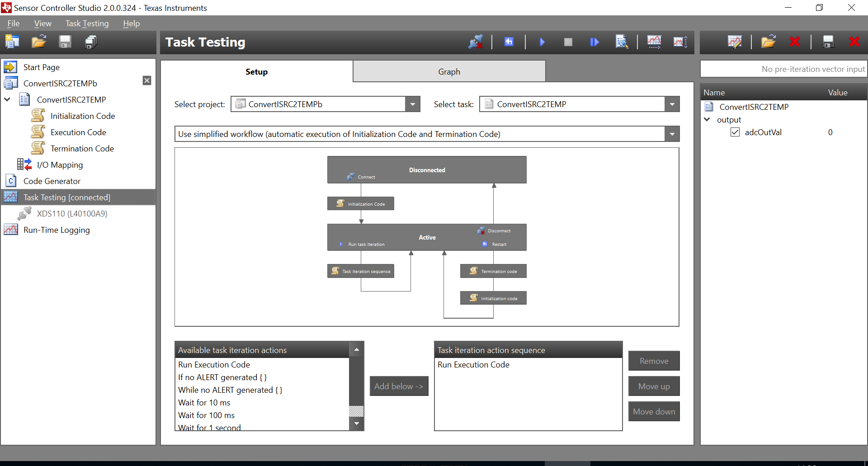Click the document with magnifier toolbar icon
The width and height of the screenshot is (868, 466).
(622, 42)
